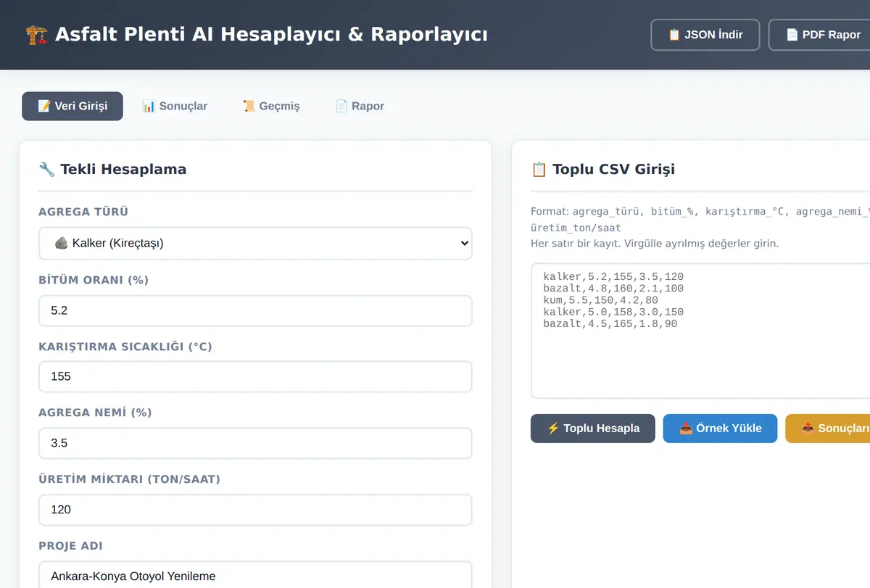
Task: Click the CSV line 'kum,5.5,150,4.2,80'
Action: click(600, 300)
